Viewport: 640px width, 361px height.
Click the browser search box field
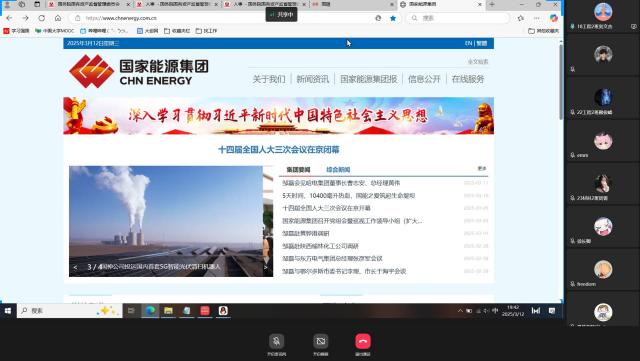458,18
